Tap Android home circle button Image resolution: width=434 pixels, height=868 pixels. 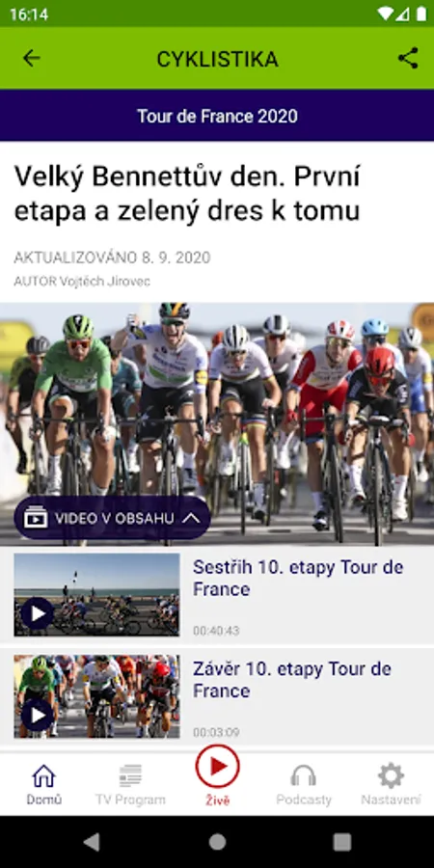coord(217,842)
